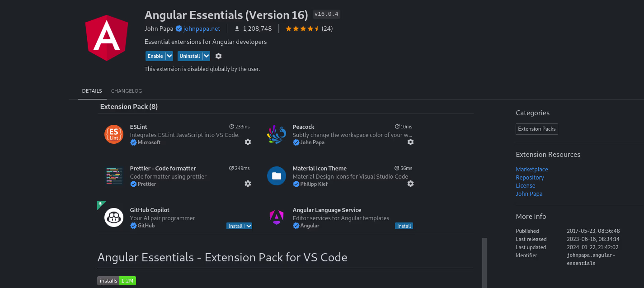Click the Peacock 10ms activation time icon
The image size is (644, 288).
point(397,127)
